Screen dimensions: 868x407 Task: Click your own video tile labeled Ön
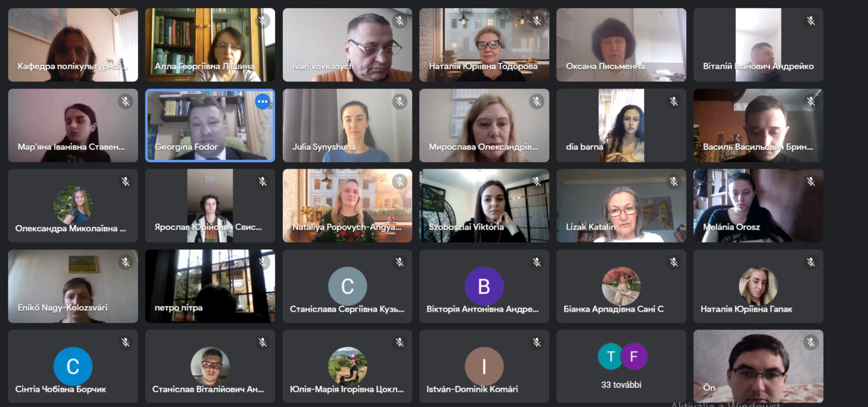758,366
